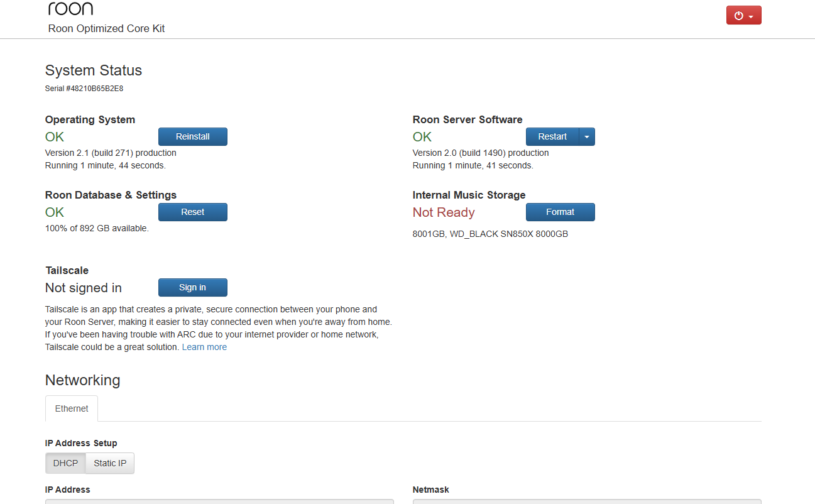The image size is (815, 504).
Task: Click '100% of 892 GB available.' text
Action: point(97,228)
